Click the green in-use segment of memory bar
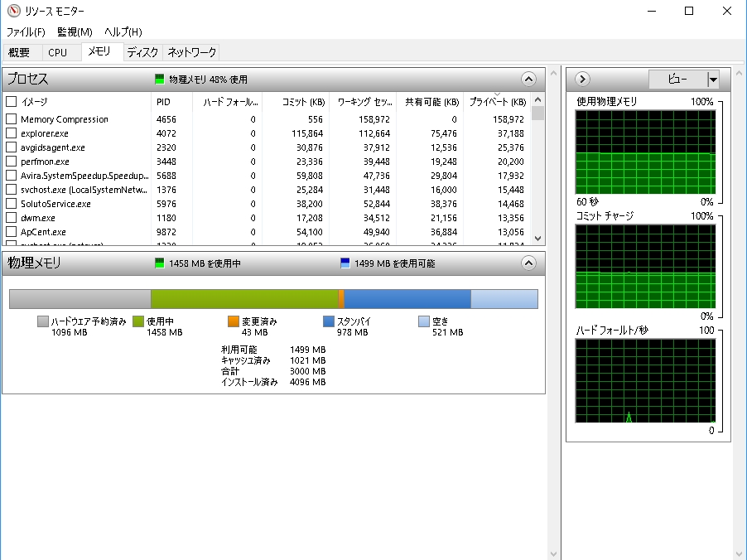The height and width of the screenshot is (560, 747). (x=244, y=299)
